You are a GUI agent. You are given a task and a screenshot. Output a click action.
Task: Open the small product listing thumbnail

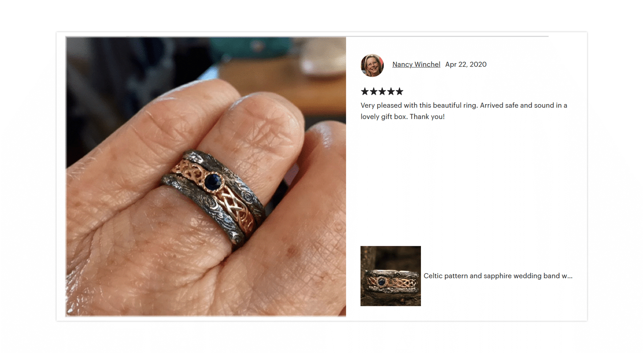tap(390, 276)
